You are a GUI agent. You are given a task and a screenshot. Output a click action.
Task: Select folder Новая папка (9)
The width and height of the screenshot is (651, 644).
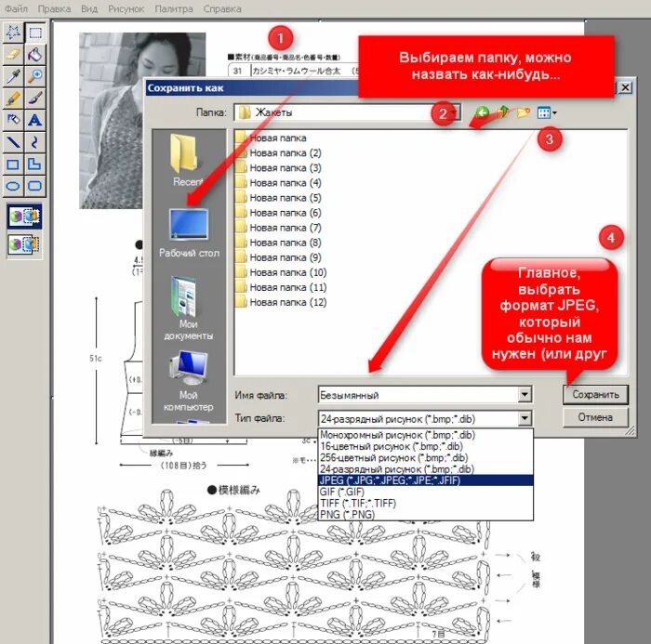click(x=279, y=257)
